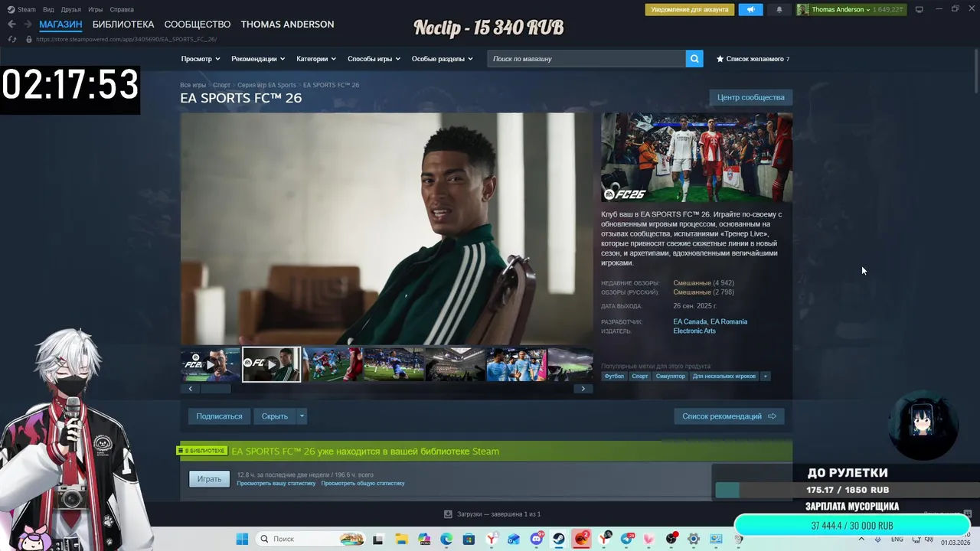This screenshot has width=980, height=551.
Task: Expand the Категории dropdown
Action: point(316,59)
